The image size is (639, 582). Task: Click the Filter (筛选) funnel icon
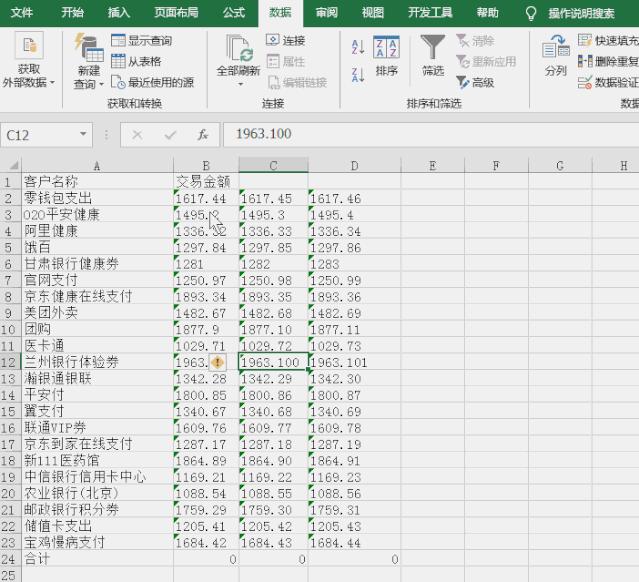point(433,49)
